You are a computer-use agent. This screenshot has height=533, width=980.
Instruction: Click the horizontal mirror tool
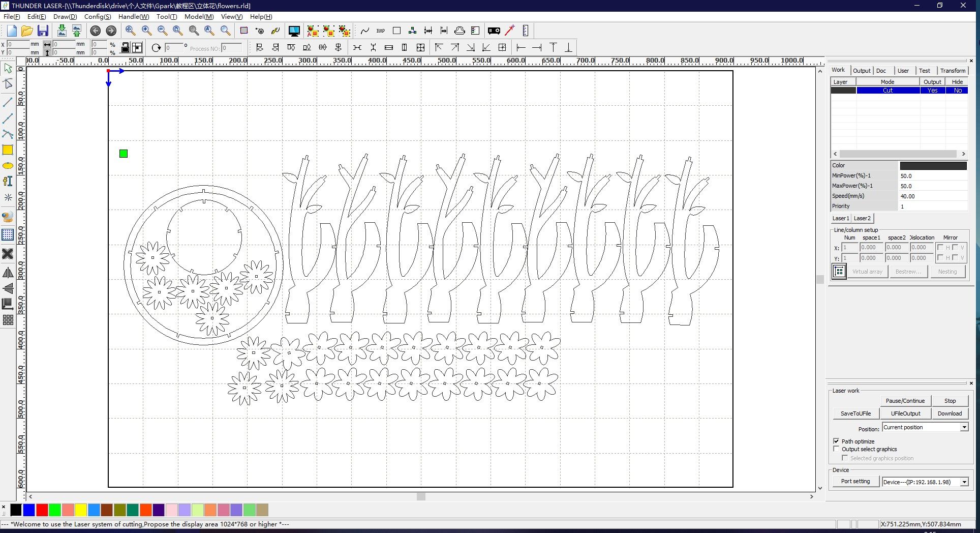[x=8, y=273]
